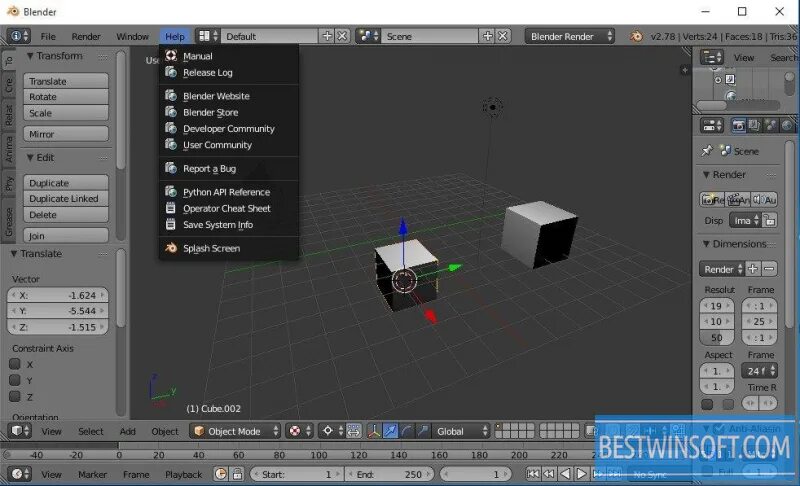The image size is (800, 486).
Task: Open the Object Mode dropdown
Action: tap(235, 431)
